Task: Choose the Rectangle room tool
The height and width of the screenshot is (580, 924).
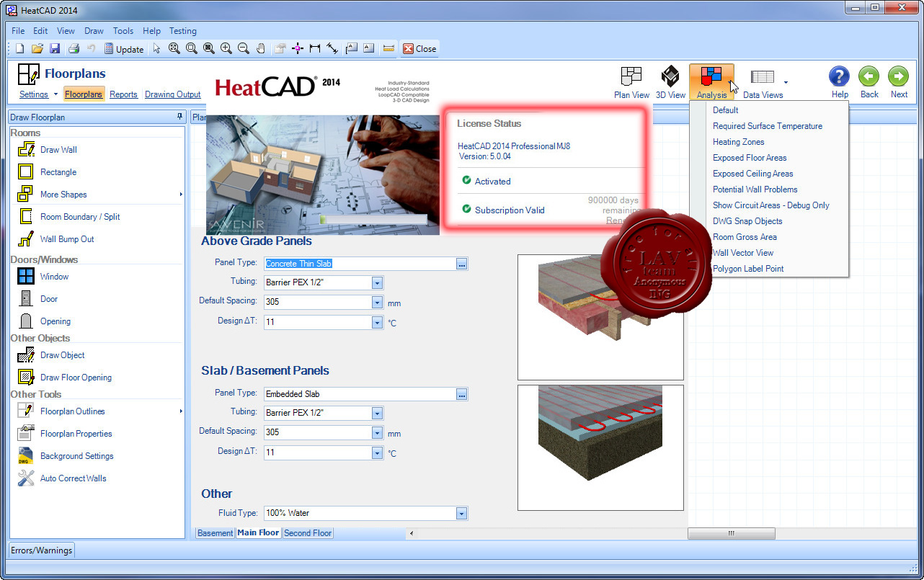Action: pos(58,172)
